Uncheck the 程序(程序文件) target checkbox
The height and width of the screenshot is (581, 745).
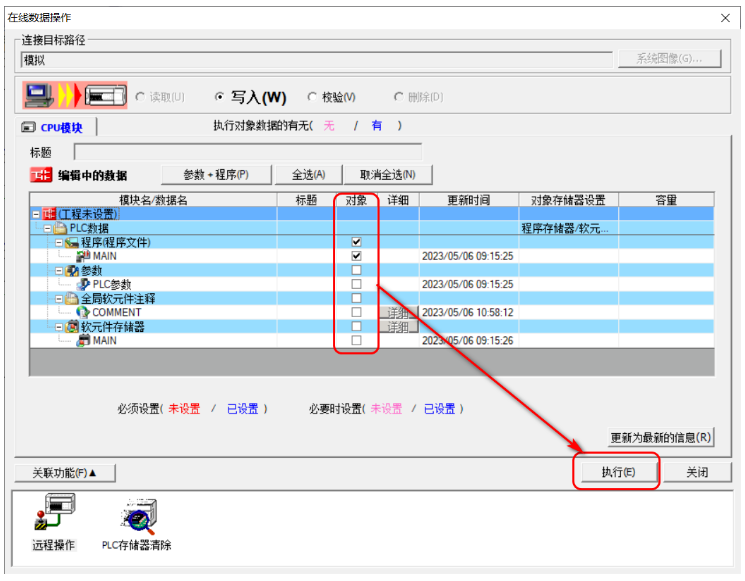(x=356, y=242)
